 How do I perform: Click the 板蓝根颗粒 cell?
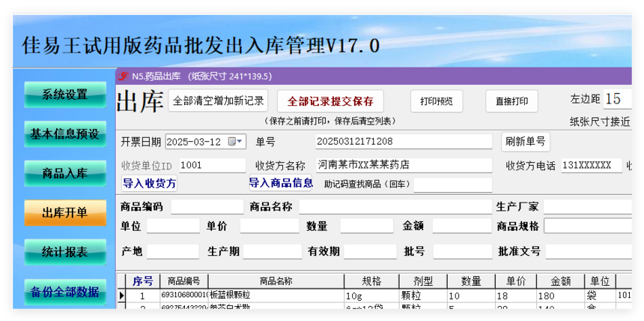click(x=276, y=295)
